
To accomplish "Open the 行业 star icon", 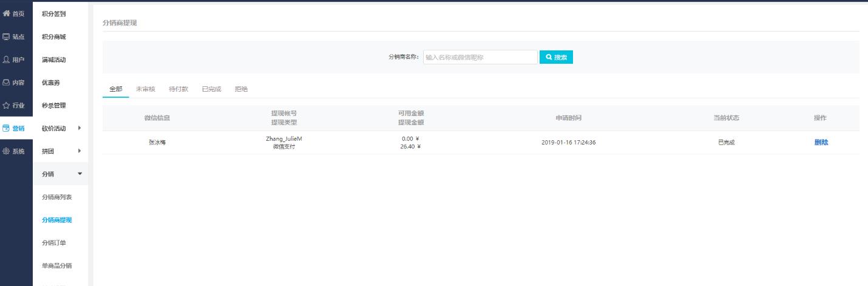I will point(7,106).
